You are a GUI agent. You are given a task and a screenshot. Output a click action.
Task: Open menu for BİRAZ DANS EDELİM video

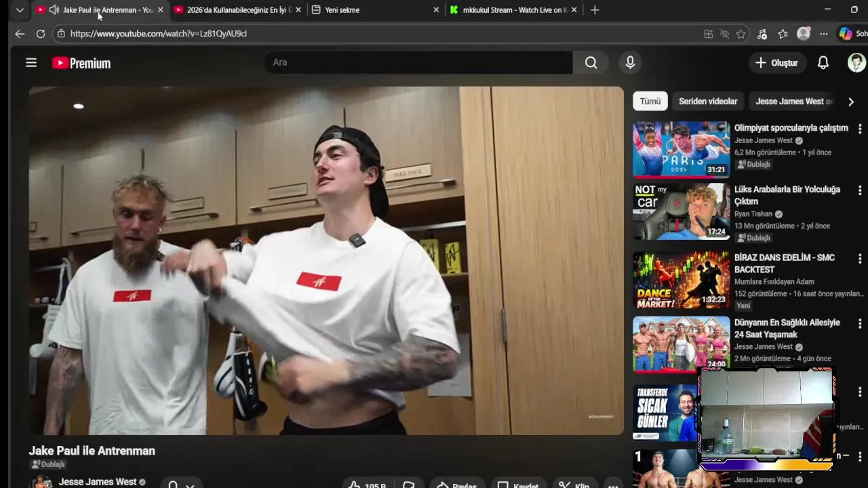(x=860, y=259)
